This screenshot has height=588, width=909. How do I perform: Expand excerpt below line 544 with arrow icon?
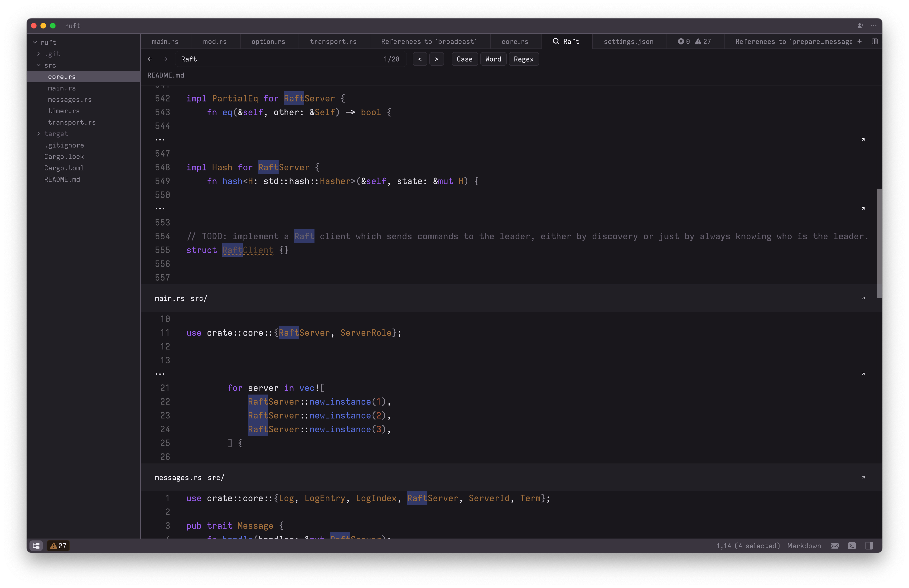[863, 140]
